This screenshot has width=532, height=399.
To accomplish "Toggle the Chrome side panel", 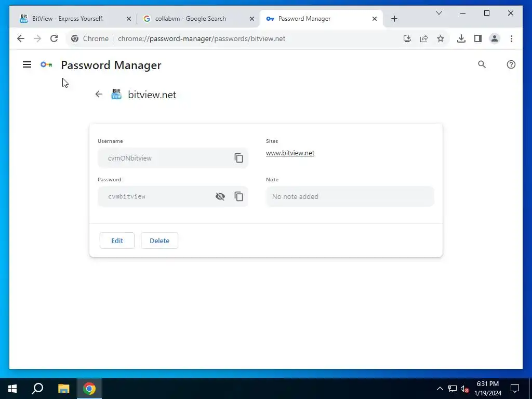I will pyautogui.click(x=478, y=38).
